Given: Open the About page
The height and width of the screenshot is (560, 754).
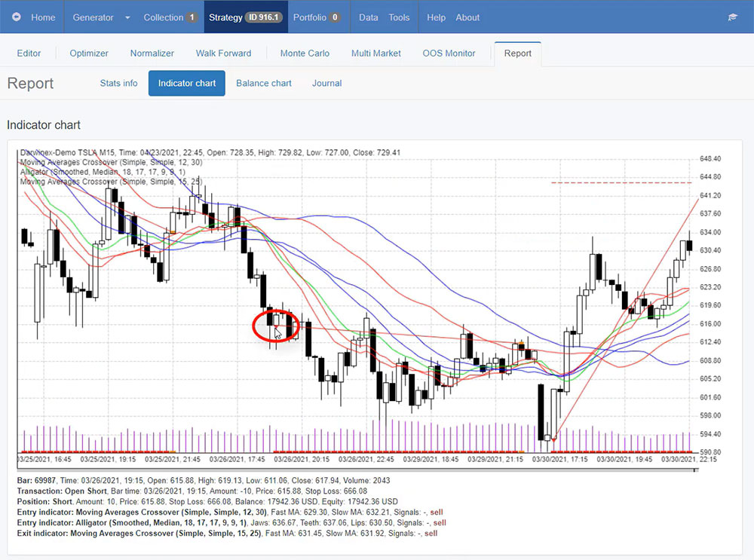Looking at the screenshot, I should (467, 17).
